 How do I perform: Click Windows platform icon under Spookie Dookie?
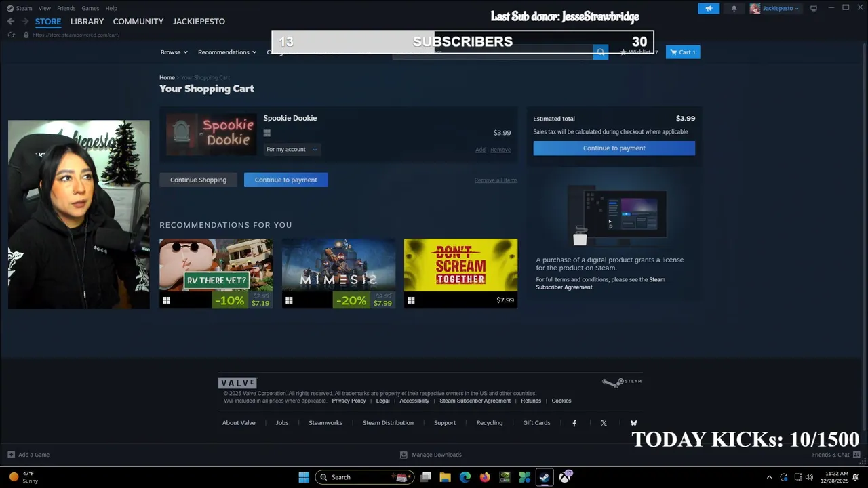pos(267,134)
